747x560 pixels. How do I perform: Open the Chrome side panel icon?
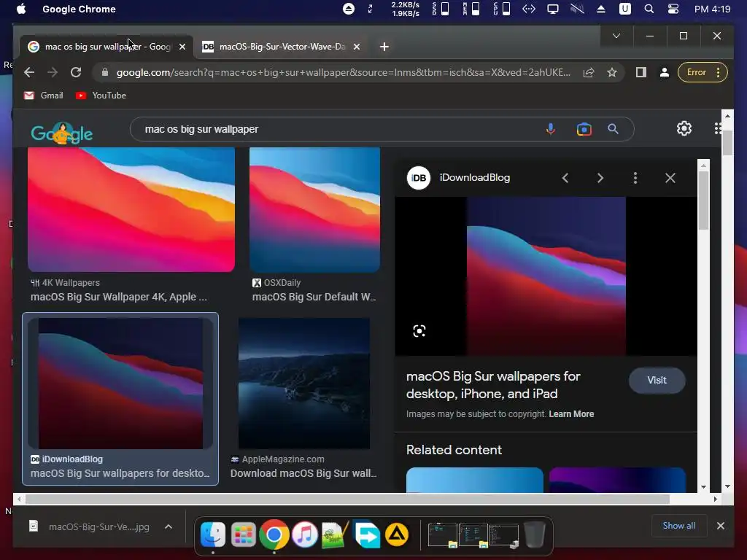(x=640, y=72)
